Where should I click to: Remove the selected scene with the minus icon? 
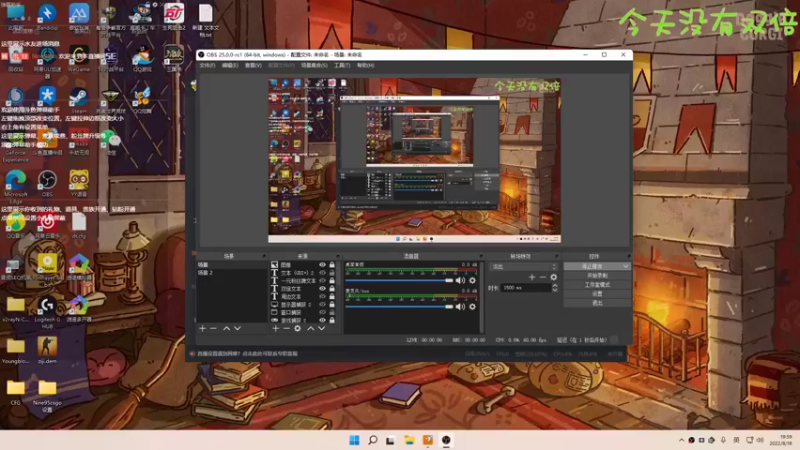click(x=214, y=329)
